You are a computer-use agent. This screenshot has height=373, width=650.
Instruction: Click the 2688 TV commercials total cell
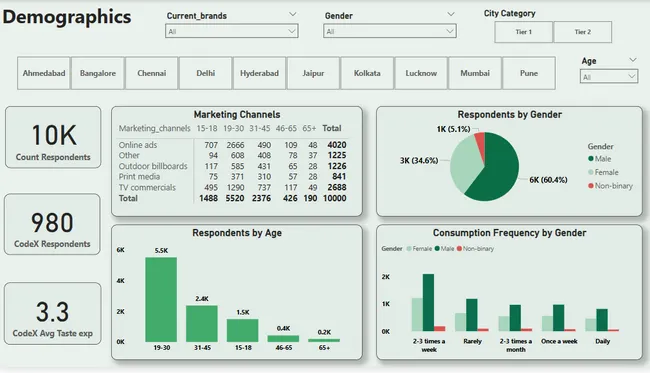[337, 187]
